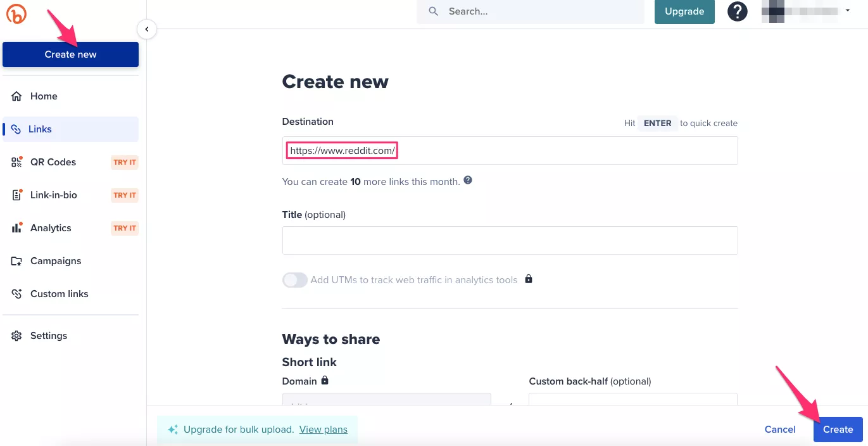868x446 pixels.
Task: Click the lock icon beside Domain
Action: click(325, 380)
